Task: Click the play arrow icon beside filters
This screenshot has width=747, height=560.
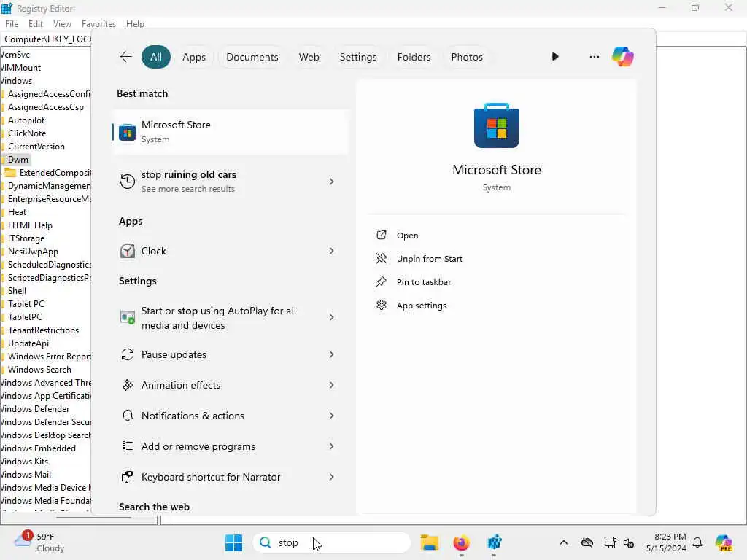Action: tap(555, 57)
